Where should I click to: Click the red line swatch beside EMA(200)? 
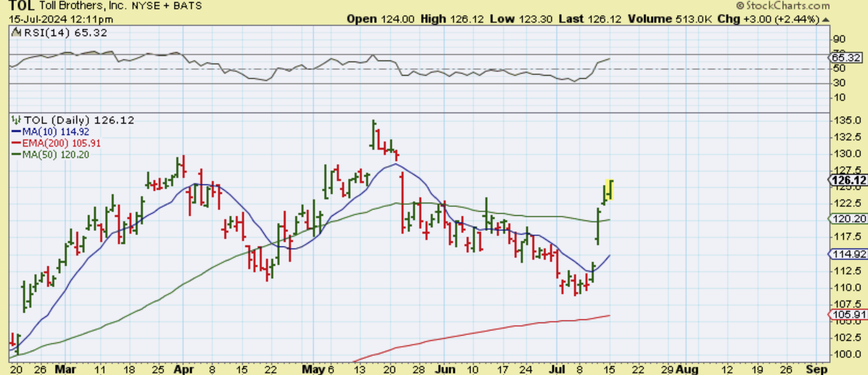click(x=16, y=143)
